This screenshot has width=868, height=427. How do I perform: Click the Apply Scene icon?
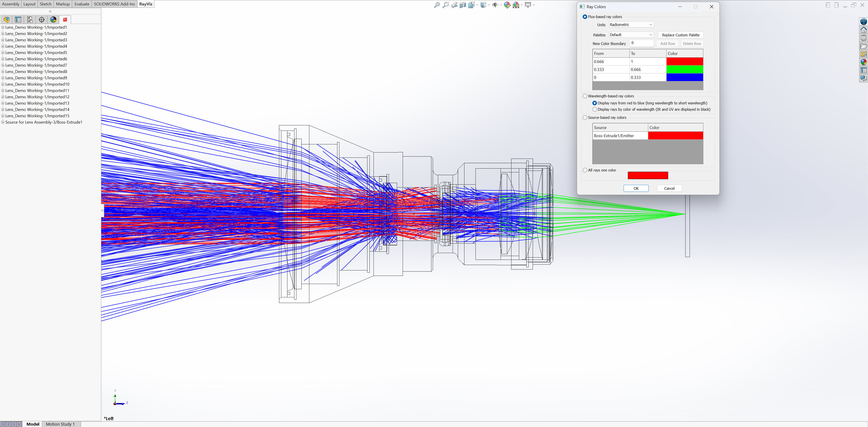tap(516, 5)
